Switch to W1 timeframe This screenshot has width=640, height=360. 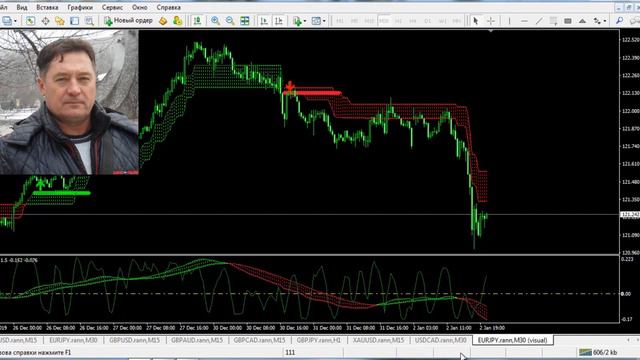442,21
